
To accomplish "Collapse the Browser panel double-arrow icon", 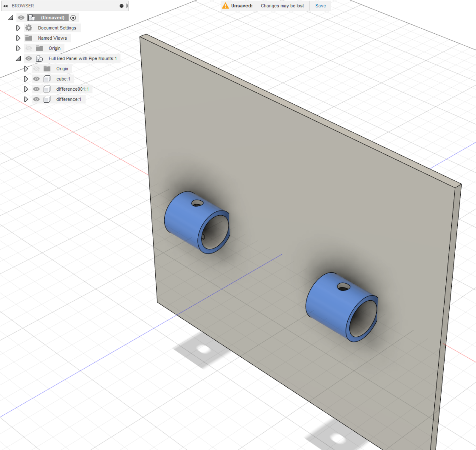I will pyautogui.click(x=5, y=6).
